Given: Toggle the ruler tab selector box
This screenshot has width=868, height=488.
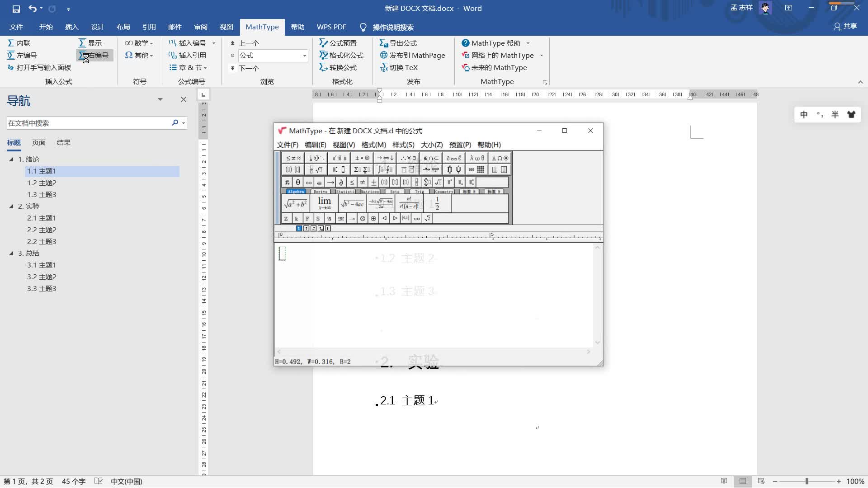Looking at the screenshot, I should pos(203,94).
